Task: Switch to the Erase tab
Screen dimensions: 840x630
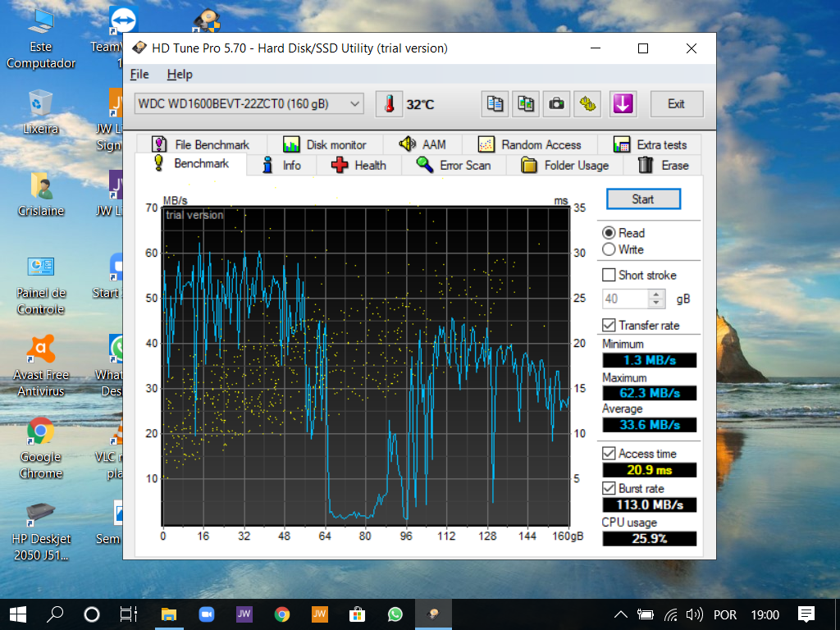Action: tap(663, 166)
